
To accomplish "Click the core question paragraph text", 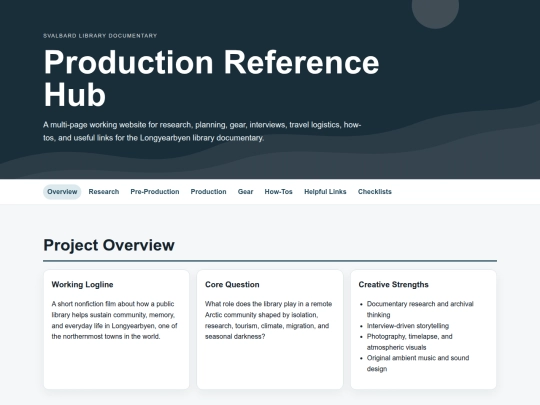I will 269,320.
